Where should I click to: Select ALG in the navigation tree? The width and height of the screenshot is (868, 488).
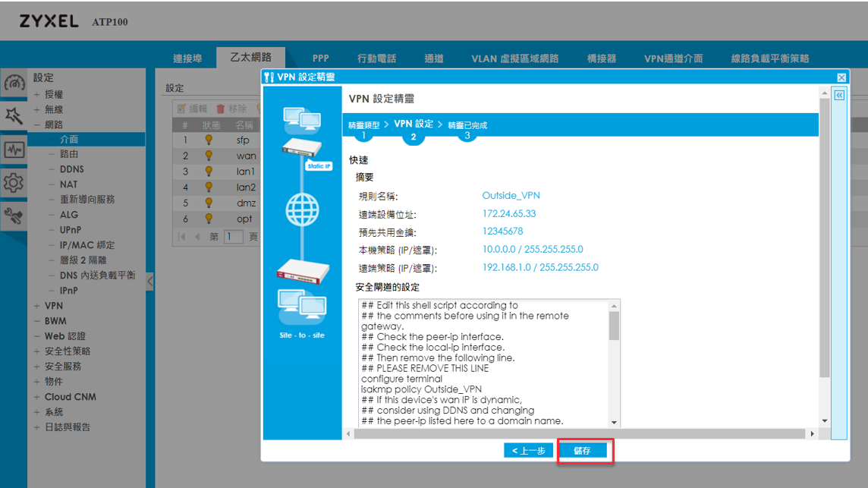pyautogui.click(x=68, y=214)
